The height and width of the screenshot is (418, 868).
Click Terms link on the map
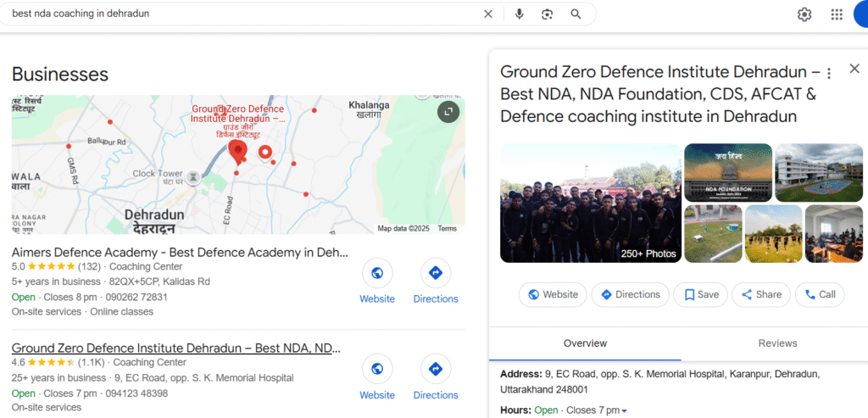pos(448,228)
